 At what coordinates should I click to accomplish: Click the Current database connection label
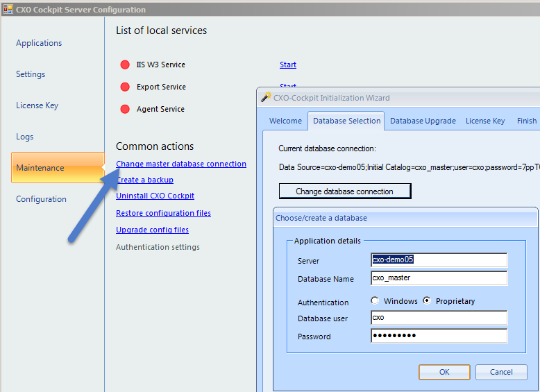(x=327, y=148)
